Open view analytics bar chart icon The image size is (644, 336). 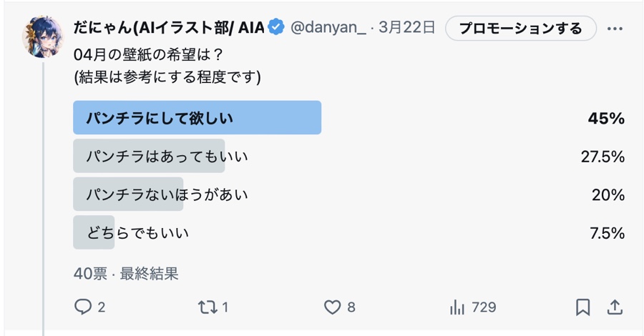tap(457, 307)
